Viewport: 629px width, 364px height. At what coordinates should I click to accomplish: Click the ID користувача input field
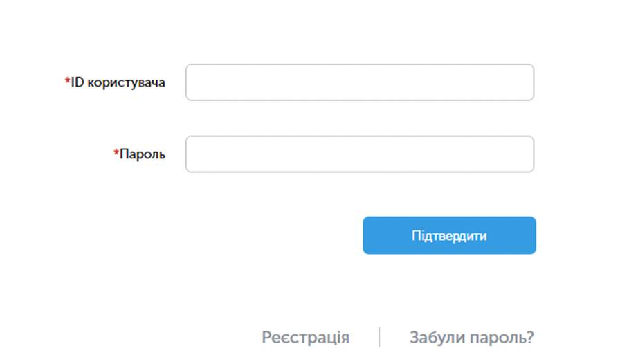tap(359, 82)
